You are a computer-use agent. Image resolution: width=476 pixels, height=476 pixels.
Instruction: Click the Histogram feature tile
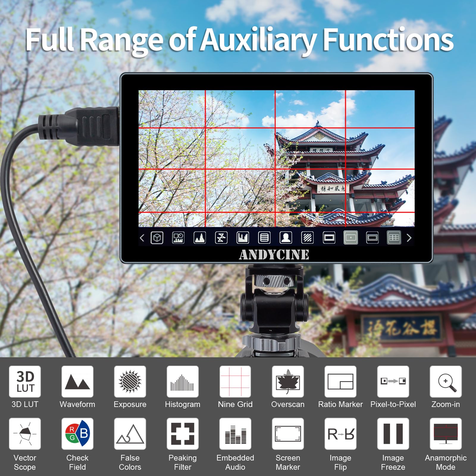183,381
